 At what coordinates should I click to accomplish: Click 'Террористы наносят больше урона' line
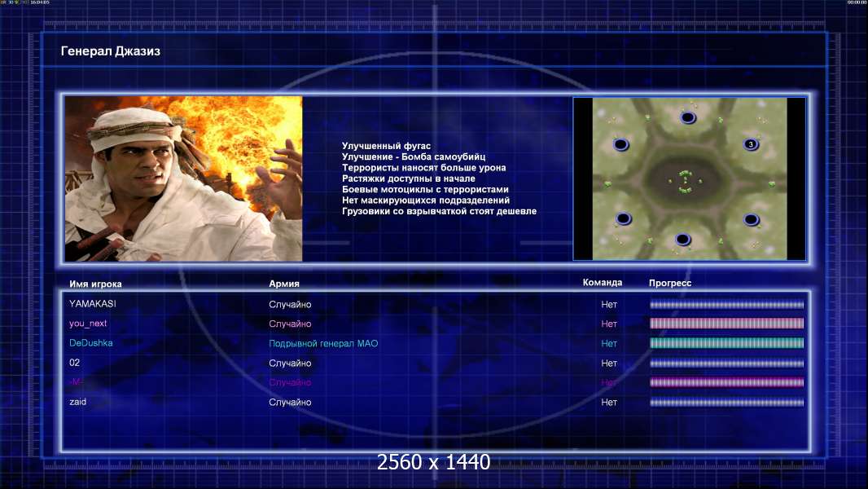tap(423, 167)
